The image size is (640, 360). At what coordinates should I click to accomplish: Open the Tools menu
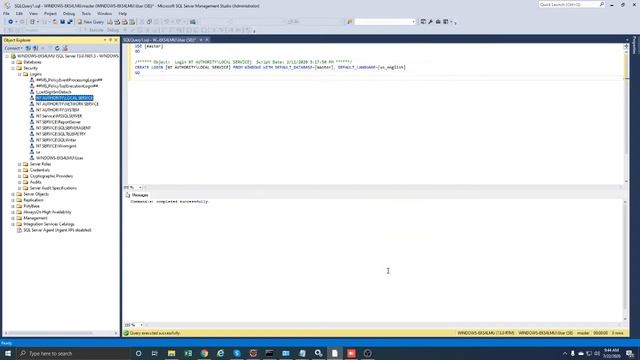[x=86, y=13]
